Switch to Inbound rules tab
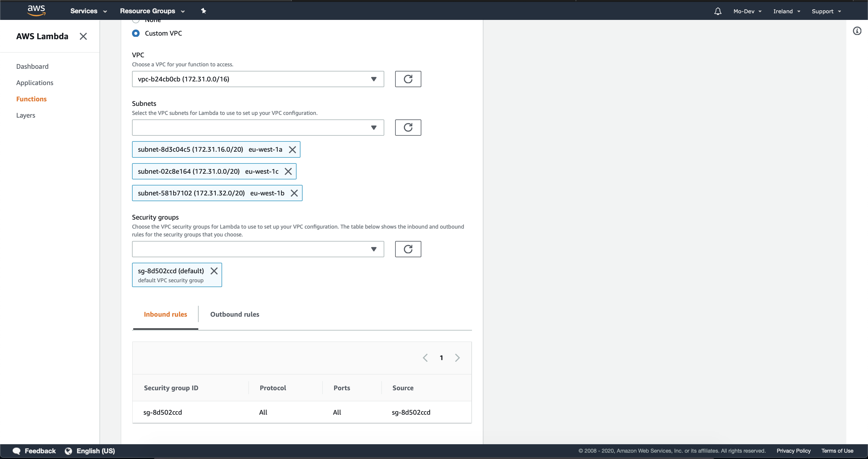 [x=165, y=314]
